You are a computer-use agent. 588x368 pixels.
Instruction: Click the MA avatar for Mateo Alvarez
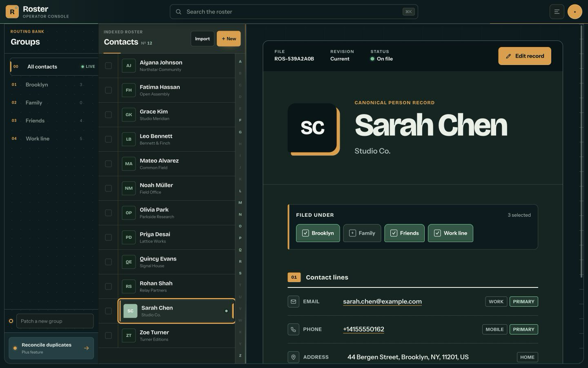129,164
